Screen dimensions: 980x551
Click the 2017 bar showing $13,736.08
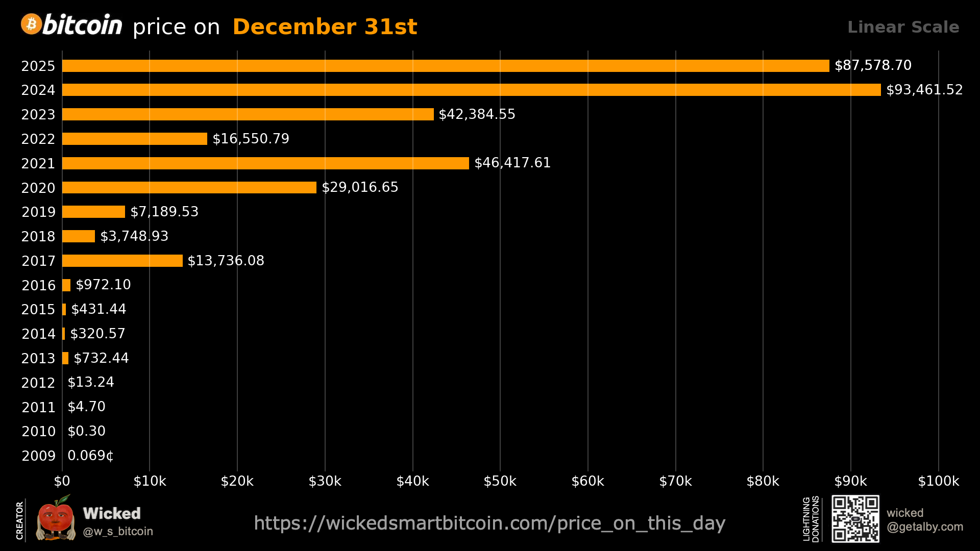tap(122, 261)
